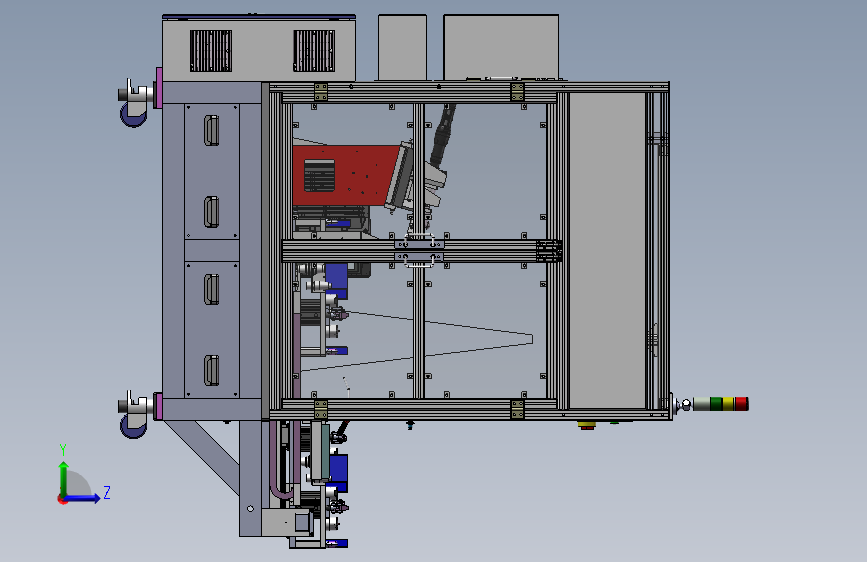867x562 pixels.
Task: Pick the lower caster wheel on left side
Action: 134,424
